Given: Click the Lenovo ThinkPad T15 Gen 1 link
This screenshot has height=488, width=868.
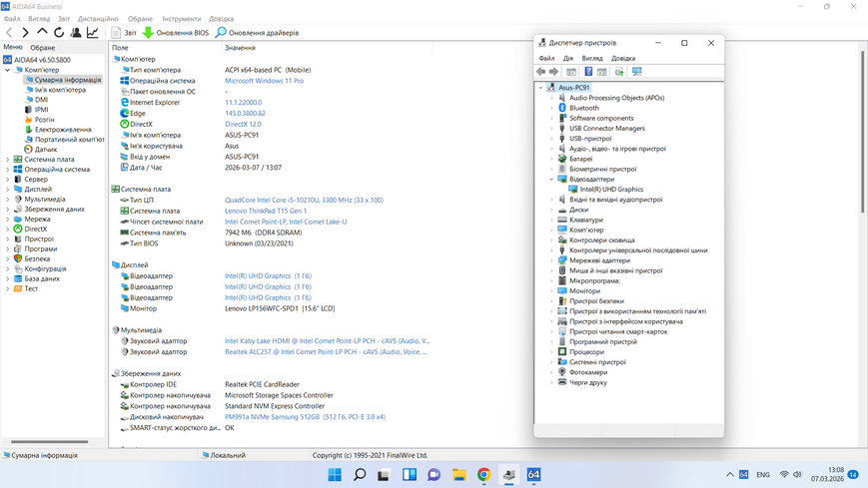Looking at the screenshot, I should click(266, 211).
